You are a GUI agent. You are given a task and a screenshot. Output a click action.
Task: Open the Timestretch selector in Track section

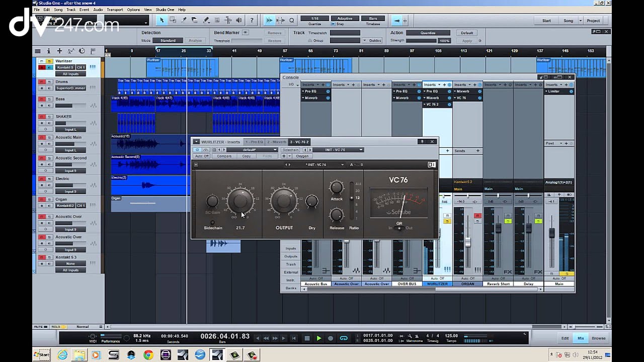pos(345,33)
